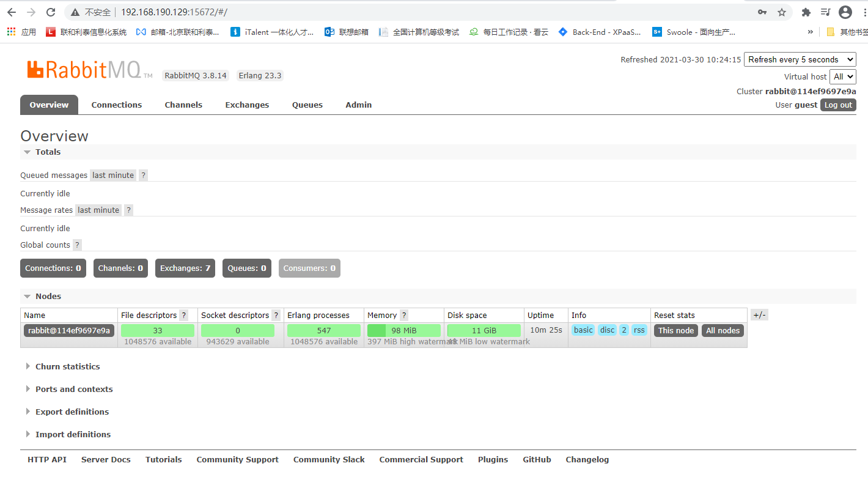Open the 联想邮箱 bookmark
This screenshot has height=477, width=868.
click(x=347, y=32)
